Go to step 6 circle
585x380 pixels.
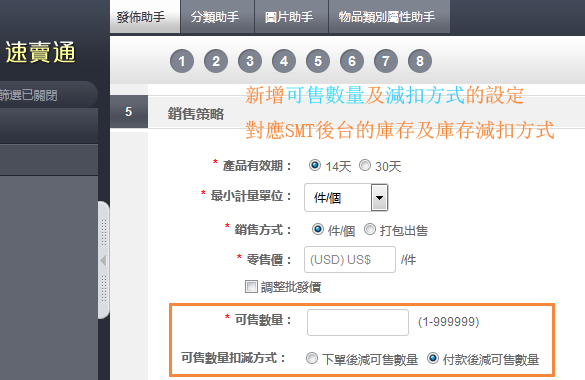352,61
